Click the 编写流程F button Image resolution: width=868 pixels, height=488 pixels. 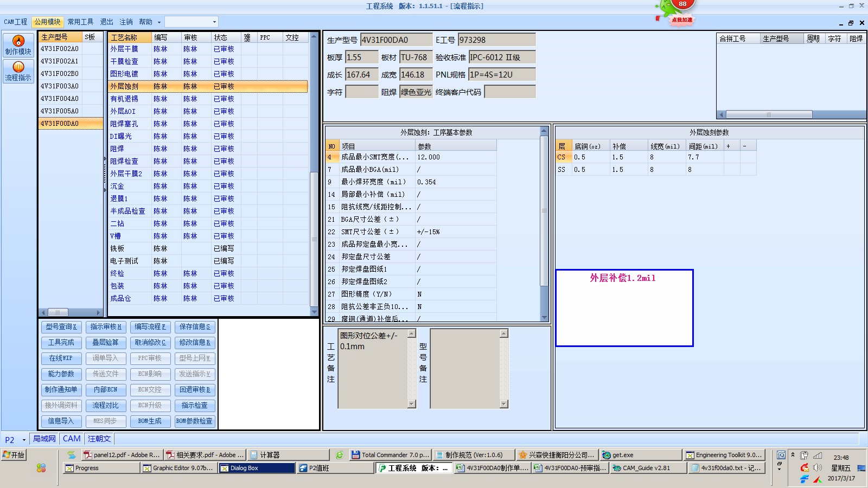[150, 327]
